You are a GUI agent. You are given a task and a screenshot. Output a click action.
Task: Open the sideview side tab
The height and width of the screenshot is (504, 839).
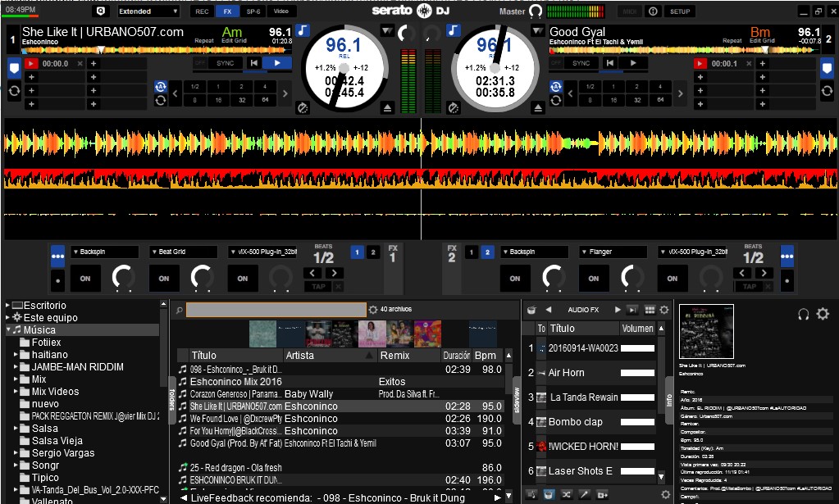point(517,400)
